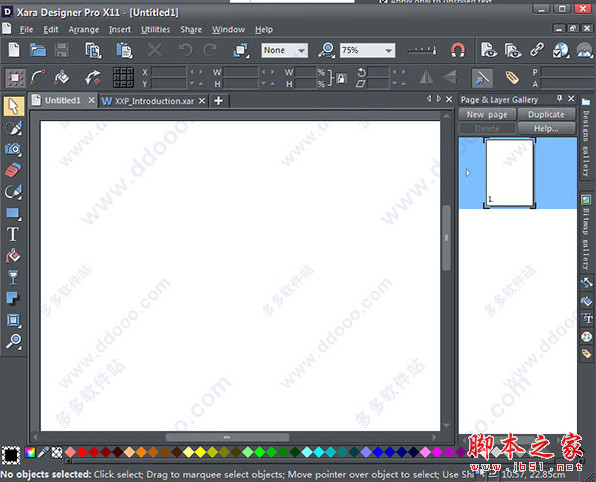
Task: Toggle the magnetic snap icon
Action: pyautogui.click(x=458, y=50)
